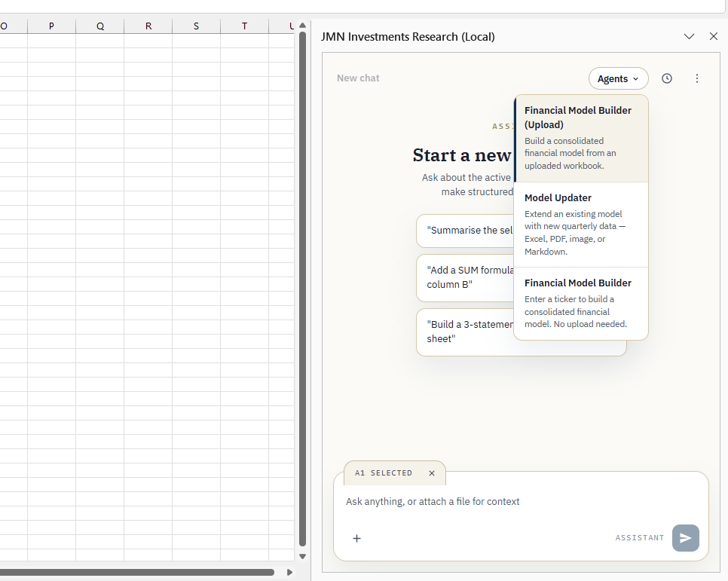Open the three-dot more options menu
Image resolution: width=728 pixels, height=581 pixels.
(x=697, y=78)
